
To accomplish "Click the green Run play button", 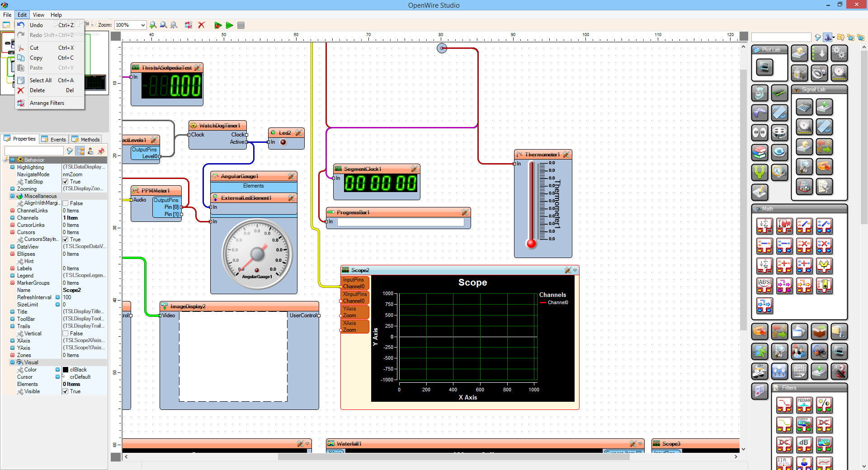I will pyautogui.click(x=230, y=25).
